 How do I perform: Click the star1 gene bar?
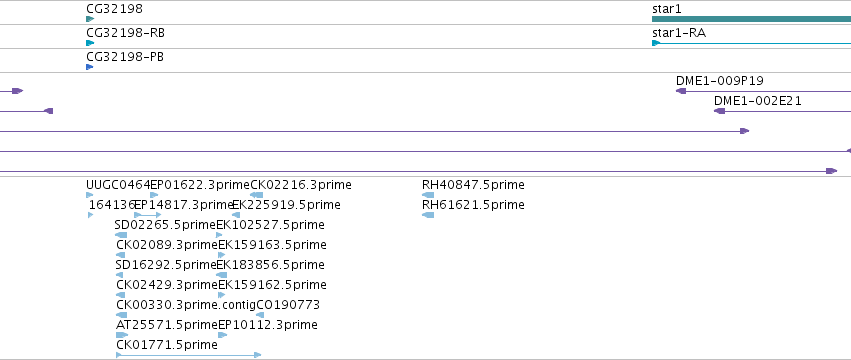click(x=751, y=19)
